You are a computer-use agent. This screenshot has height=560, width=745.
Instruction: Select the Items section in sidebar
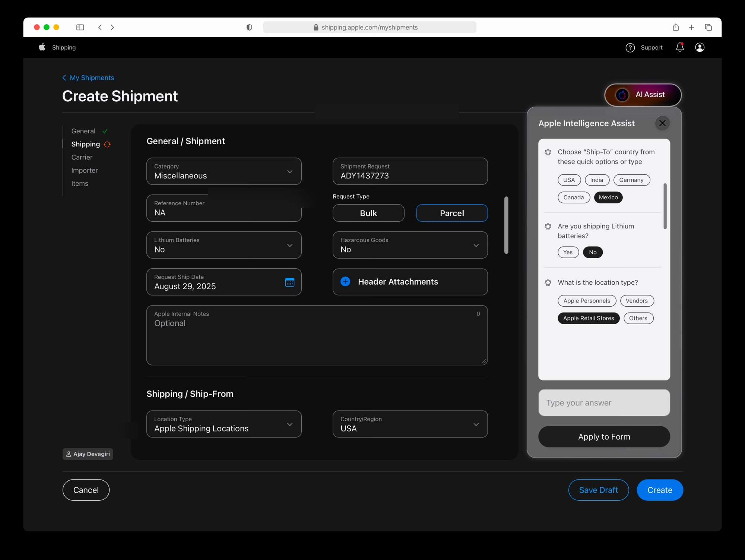pos(80,183)
